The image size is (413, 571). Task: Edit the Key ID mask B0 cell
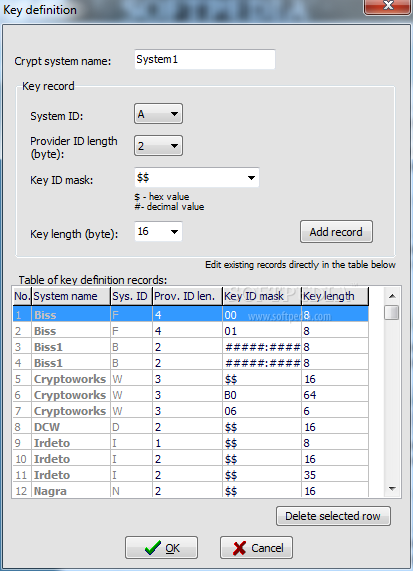click(262, 395)
